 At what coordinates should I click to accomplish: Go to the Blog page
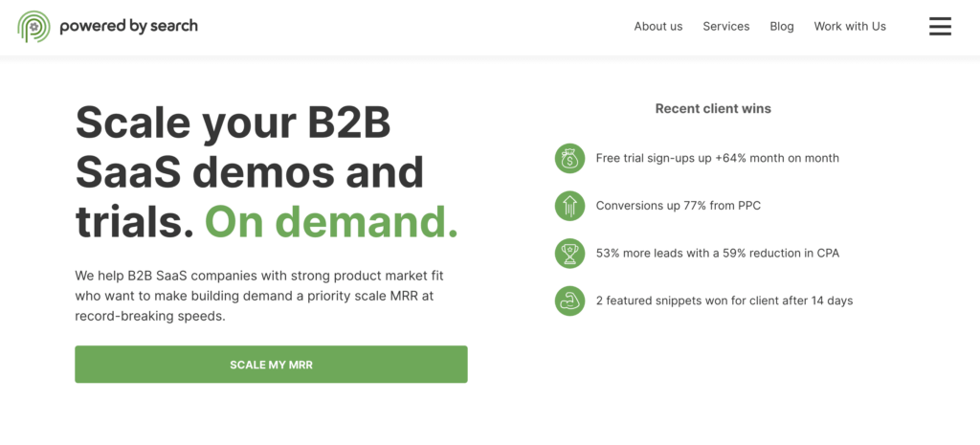point(782,26)
